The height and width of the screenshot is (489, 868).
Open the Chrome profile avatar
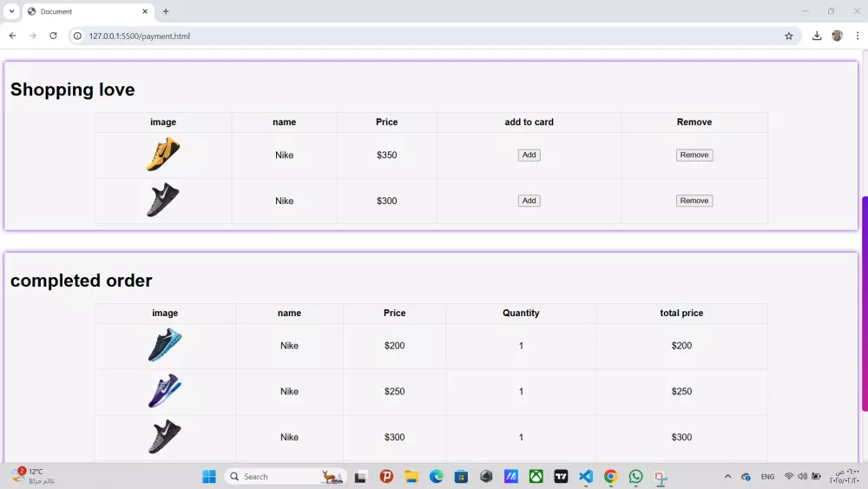(x=837, y=36)
